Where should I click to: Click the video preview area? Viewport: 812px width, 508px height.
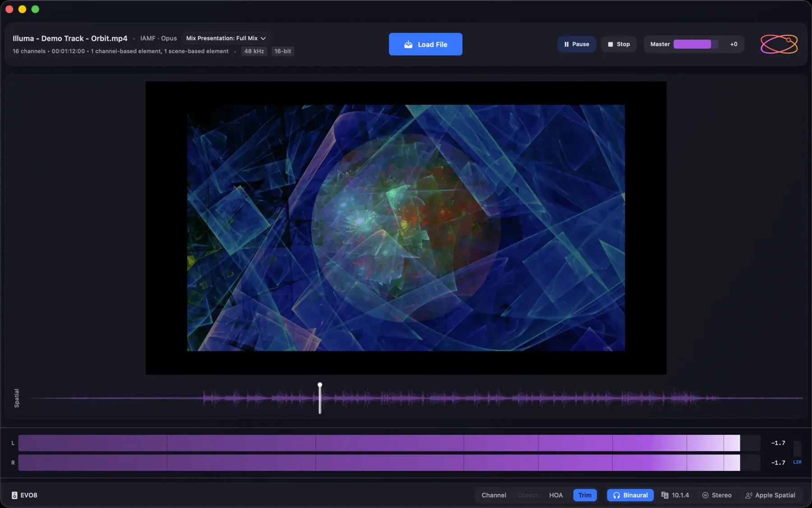(406, 228)
